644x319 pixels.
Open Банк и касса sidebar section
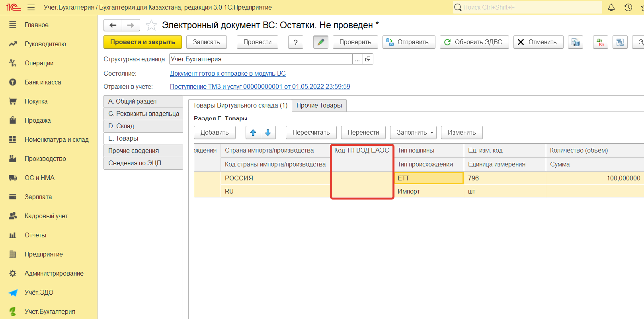pos(43,82)
